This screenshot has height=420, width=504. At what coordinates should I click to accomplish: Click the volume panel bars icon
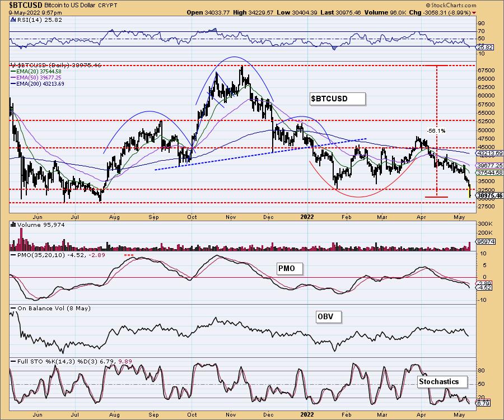(x=13, y=225)
